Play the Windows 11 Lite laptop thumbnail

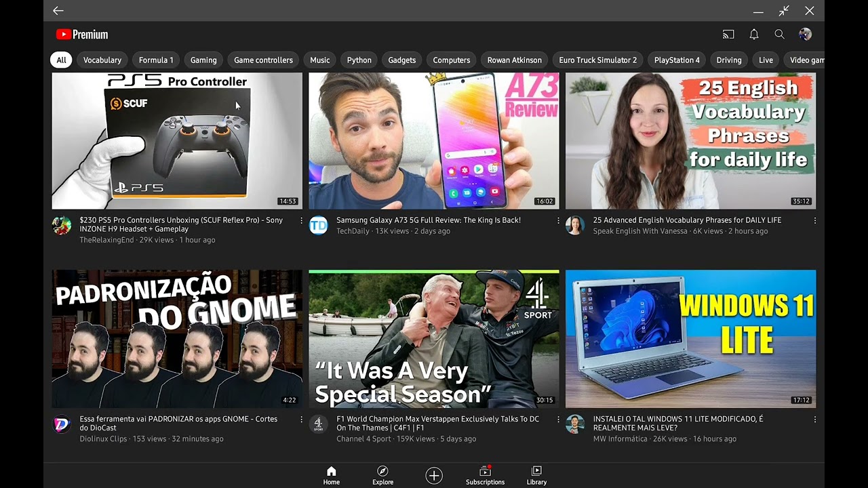click(x=690, y=339)
